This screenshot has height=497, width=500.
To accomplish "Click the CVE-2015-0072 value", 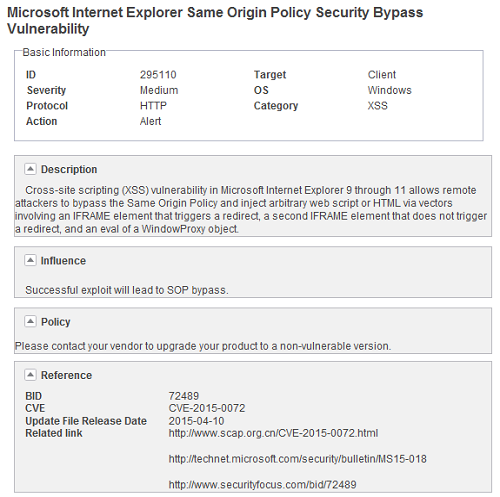I will point(207,408).
